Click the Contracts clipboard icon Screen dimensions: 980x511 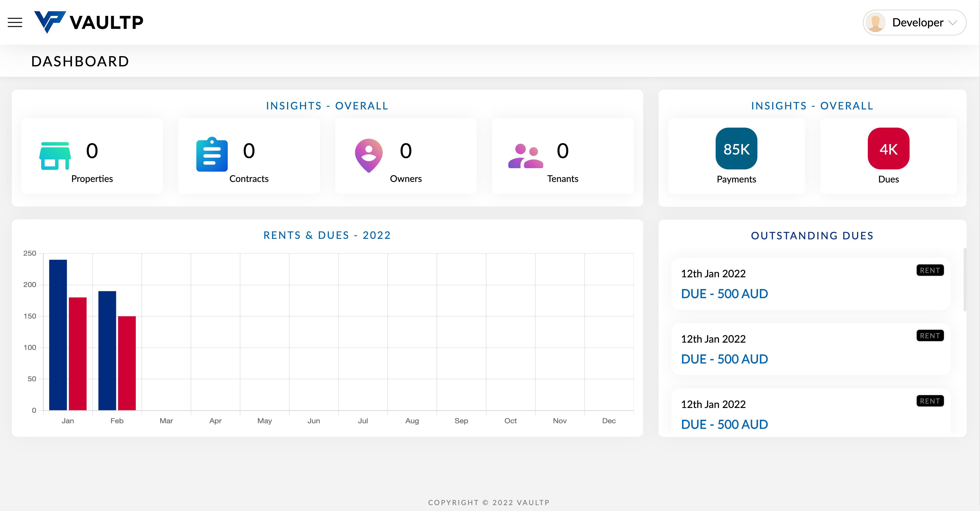(x=212, y=154)
